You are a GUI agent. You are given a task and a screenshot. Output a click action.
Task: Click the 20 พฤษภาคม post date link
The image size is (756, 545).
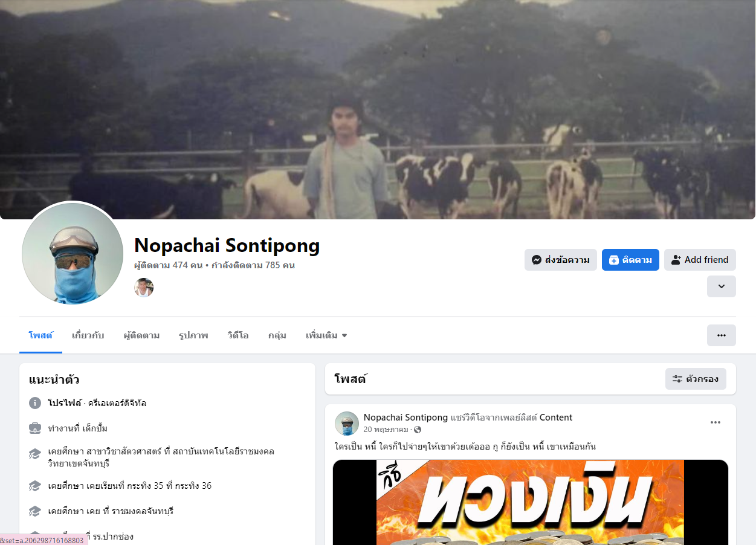[x=387, y=430]
